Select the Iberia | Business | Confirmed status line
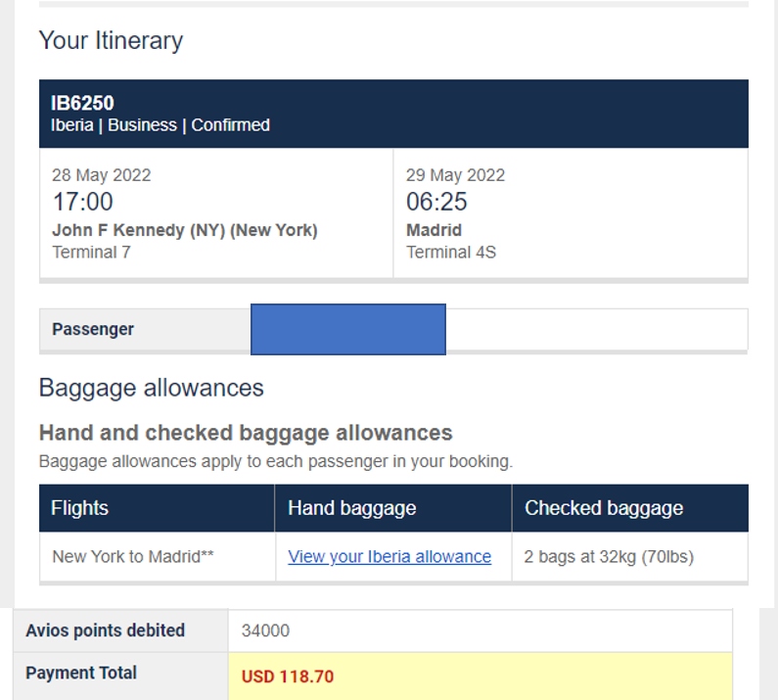The height and width of the screenshot is (700, 778). pyautogui.click(x=160, y=125)
